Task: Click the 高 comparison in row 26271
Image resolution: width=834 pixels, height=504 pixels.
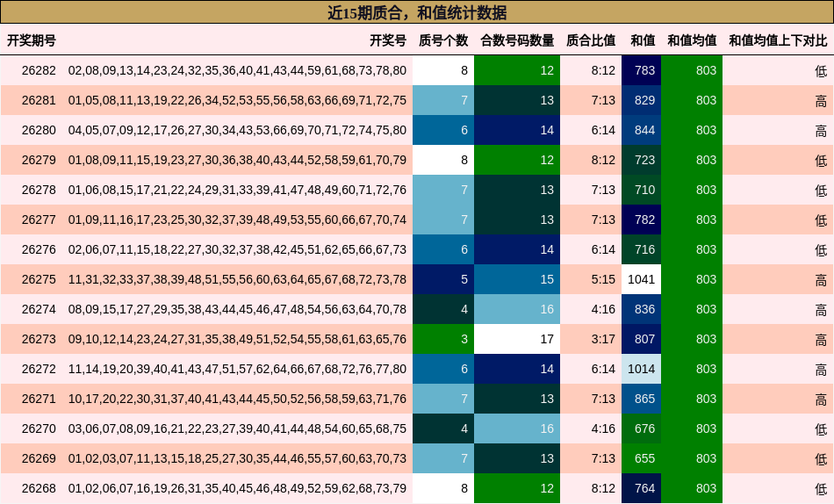Action: pos(821,399)
